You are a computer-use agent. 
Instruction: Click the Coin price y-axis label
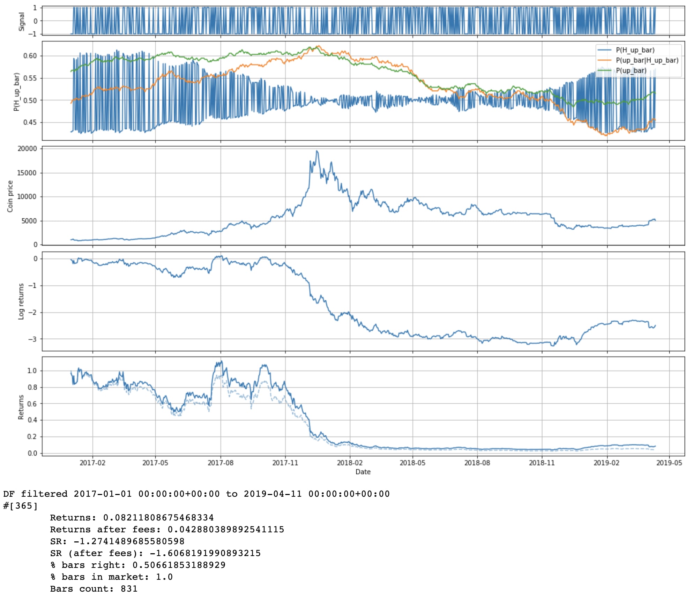coord(10,196)
